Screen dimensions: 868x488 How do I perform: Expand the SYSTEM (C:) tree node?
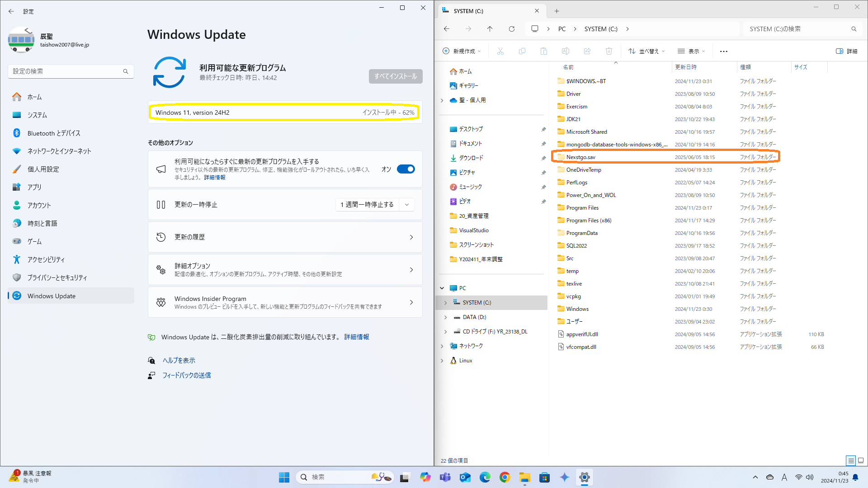click(x=445, y=303)
